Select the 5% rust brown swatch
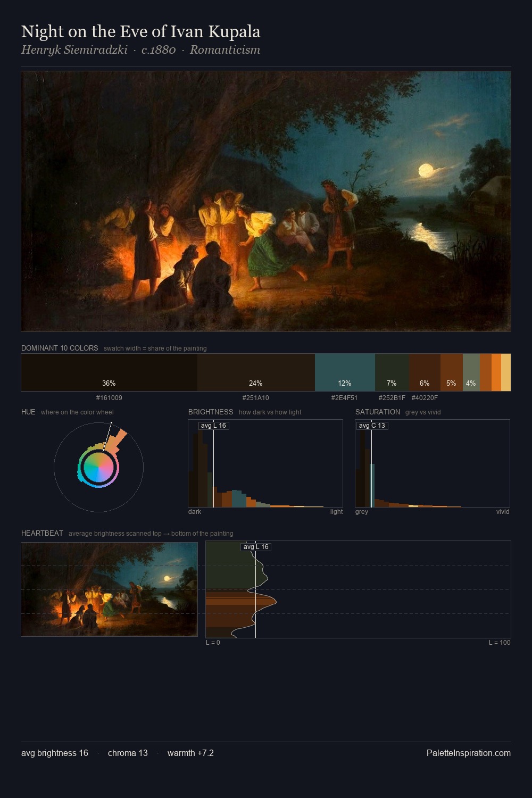 (x=452, y=372)
